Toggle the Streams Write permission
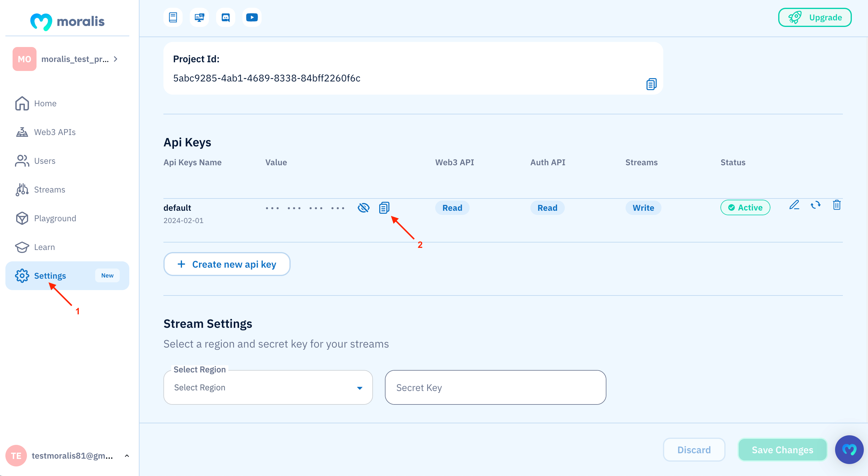The image size is (868, 476). [x=643, y=208]
